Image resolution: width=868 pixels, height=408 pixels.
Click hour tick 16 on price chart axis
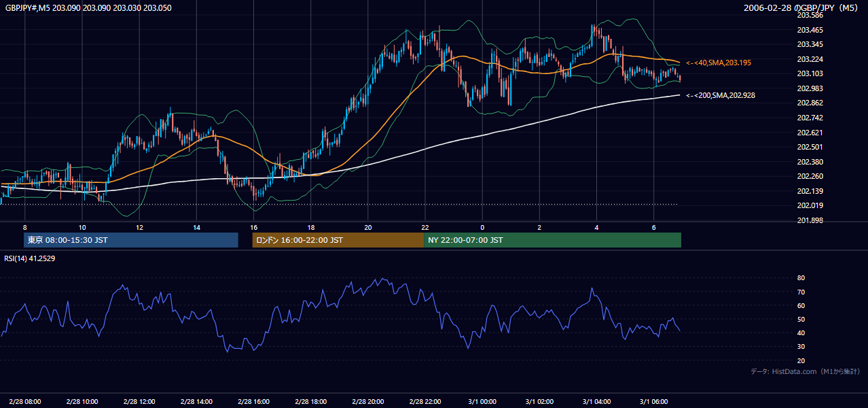coord(253,227)
